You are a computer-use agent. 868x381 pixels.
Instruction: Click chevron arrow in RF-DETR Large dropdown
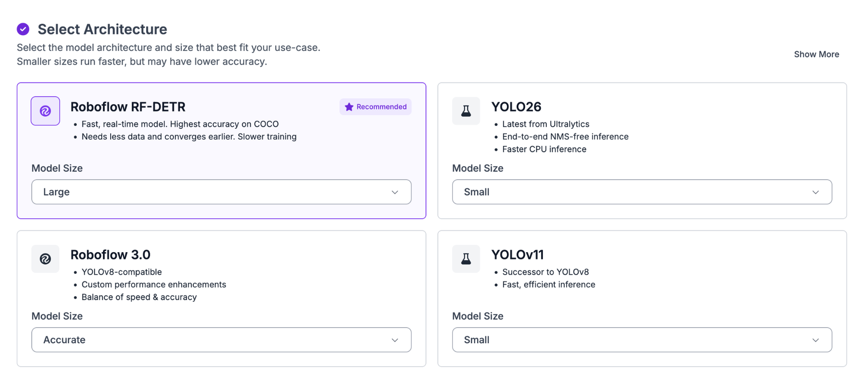coord(395,192)
